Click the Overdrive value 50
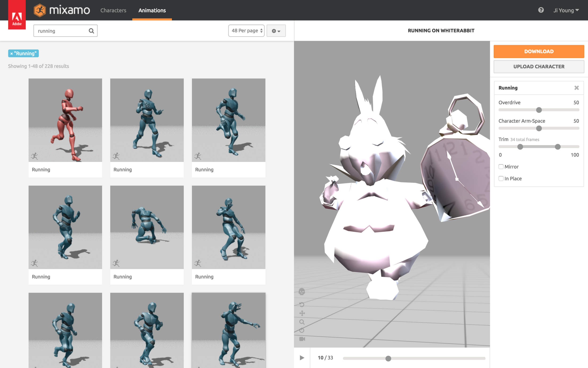 point(576,102)
